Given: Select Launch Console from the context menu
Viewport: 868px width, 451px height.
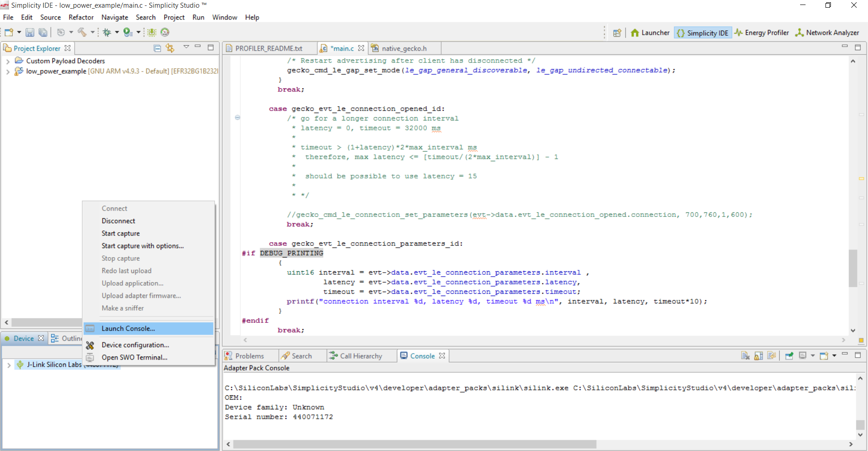Looking at the screenshot, I should [128, 329].
